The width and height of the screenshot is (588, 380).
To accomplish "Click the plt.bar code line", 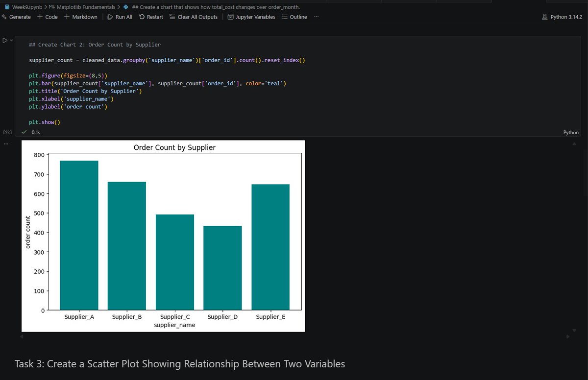I will pos(158,83).
